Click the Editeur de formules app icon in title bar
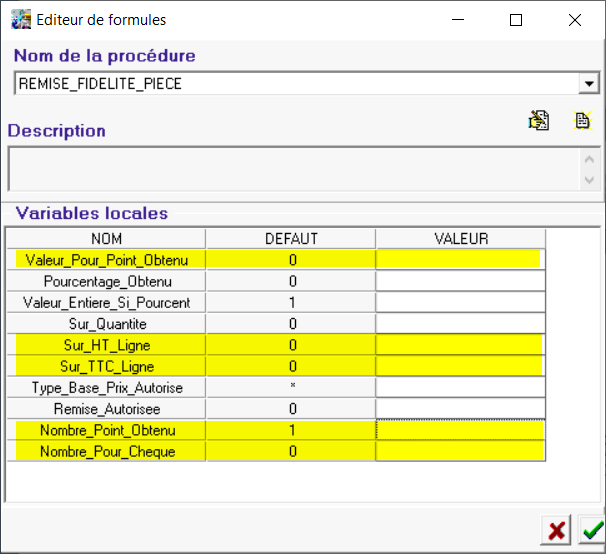The height and width of the screenshot is (554, 606). coord(20,19)
